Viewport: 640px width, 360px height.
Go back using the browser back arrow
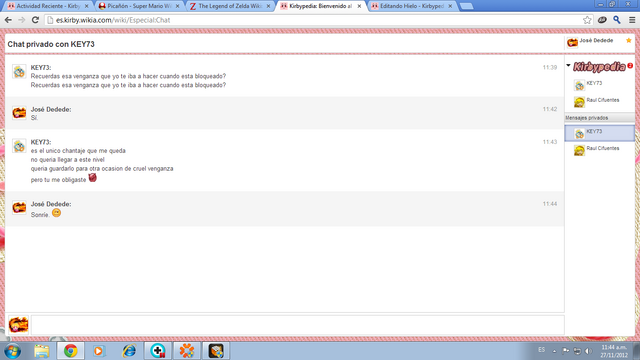click(8, 20)
